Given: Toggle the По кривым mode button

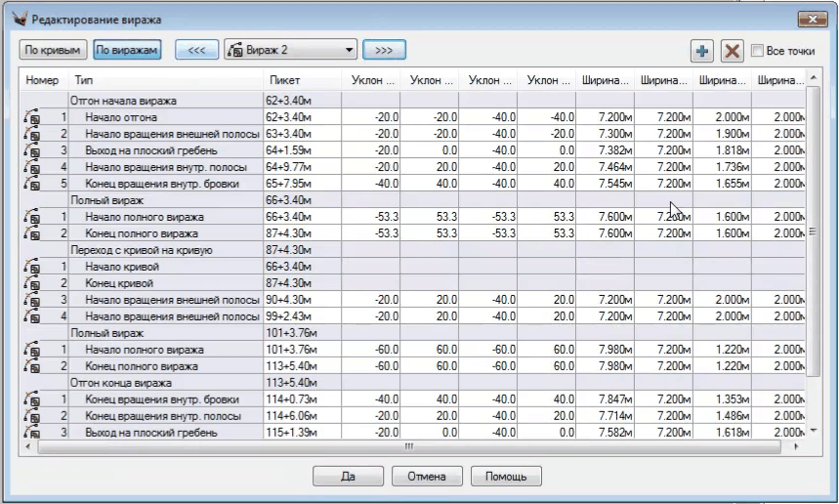Looking at the screenshot, I should (x=51, y=50).
